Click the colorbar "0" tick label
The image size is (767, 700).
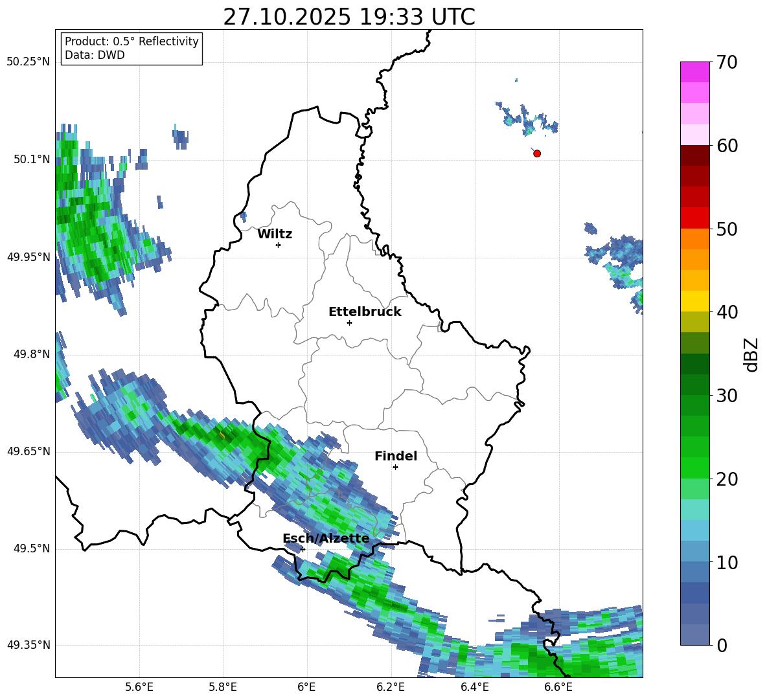[x=722, y=646]
